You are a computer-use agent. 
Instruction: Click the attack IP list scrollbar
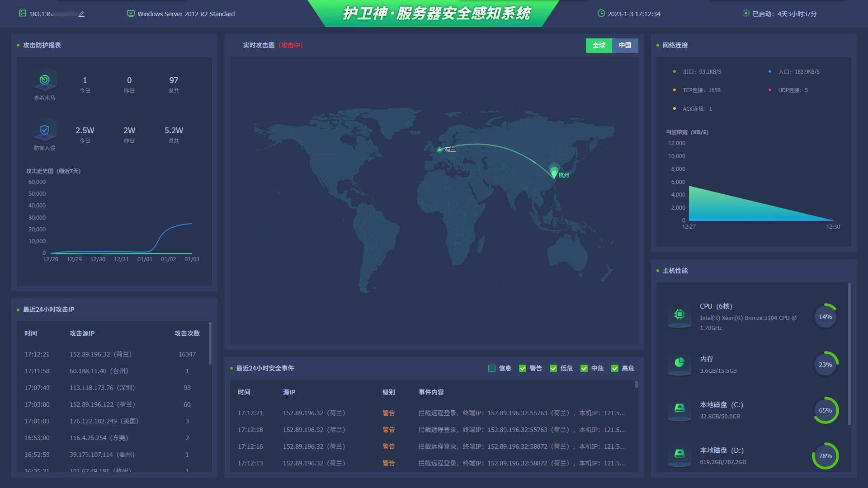[x=210, y=343]
